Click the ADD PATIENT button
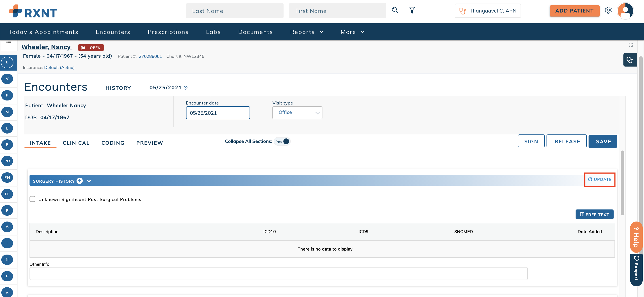The height and width of the screenshot is (297, 644). [x=574, y=11]
